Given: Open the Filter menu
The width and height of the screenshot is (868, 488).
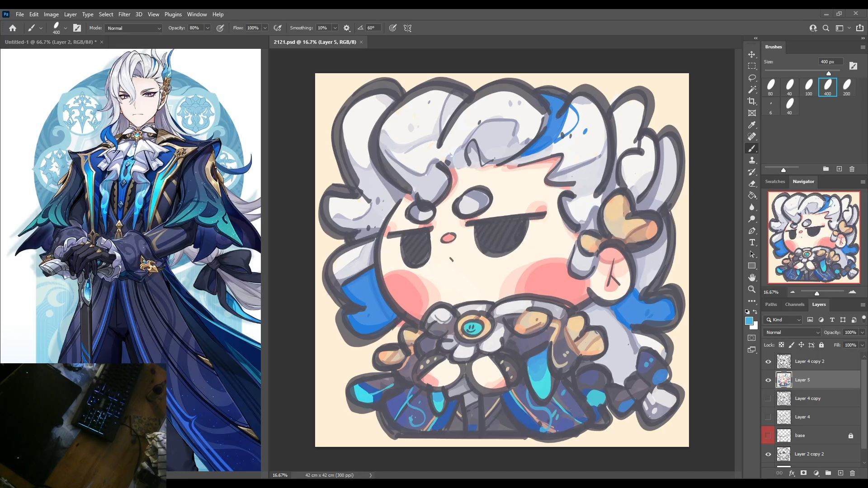Looking at the screenshot, I should (x=124, y=14).
